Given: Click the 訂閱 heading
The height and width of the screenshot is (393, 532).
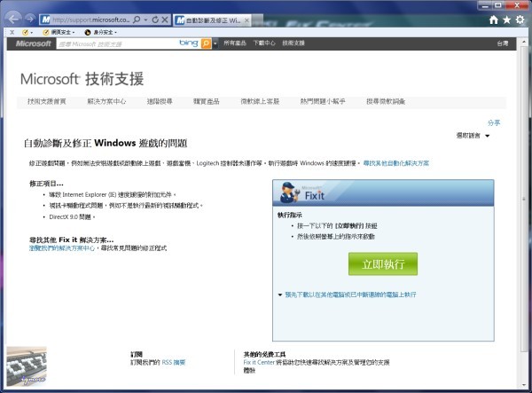Looking at the screenshot, I should (x=137, y=354).
